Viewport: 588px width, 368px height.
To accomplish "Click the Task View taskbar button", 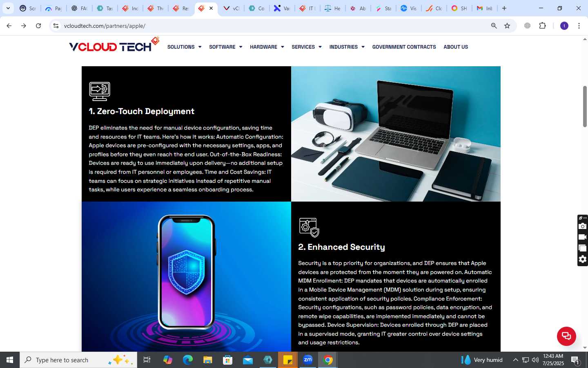I will (x=147, y=360).
